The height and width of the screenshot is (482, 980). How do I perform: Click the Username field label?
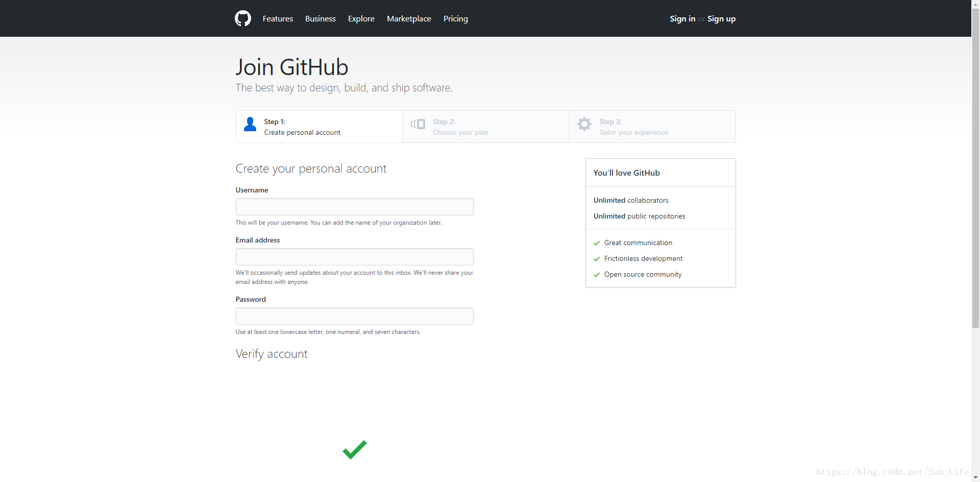[252, 190]
